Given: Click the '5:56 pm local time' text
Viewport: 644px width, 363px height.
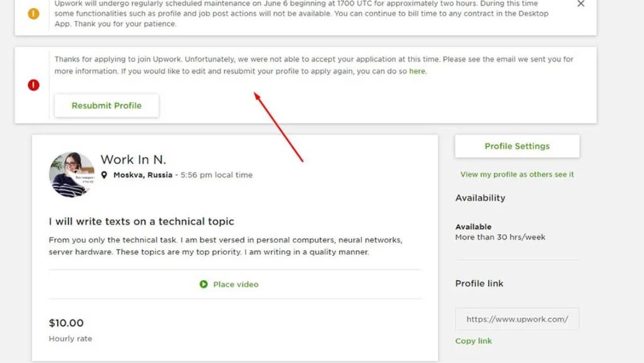Looking at the screenshot, I should click(x=217, y=175).
